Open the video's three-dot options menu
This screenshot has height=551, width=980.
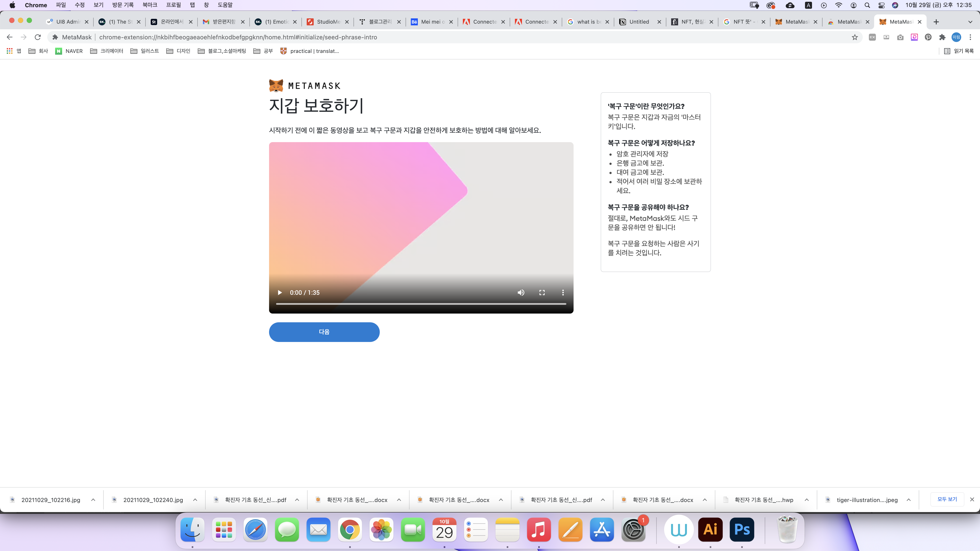[563, 292]
